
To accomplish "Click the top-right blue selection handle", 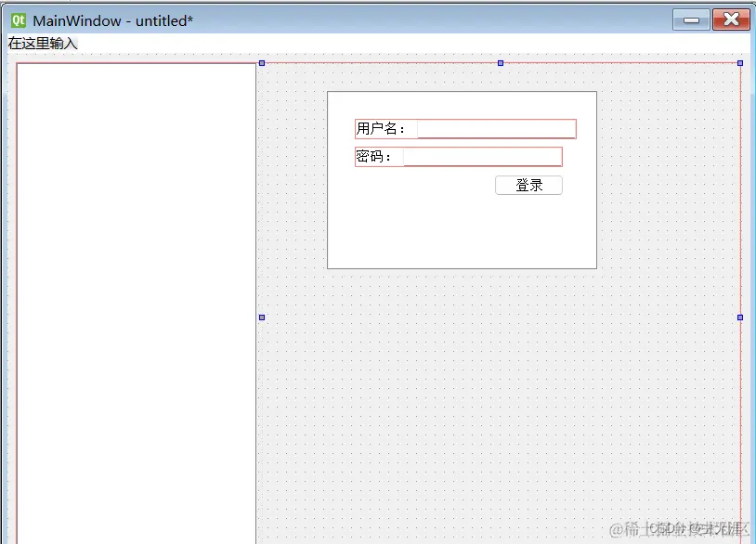I will [x=740, y=63].
